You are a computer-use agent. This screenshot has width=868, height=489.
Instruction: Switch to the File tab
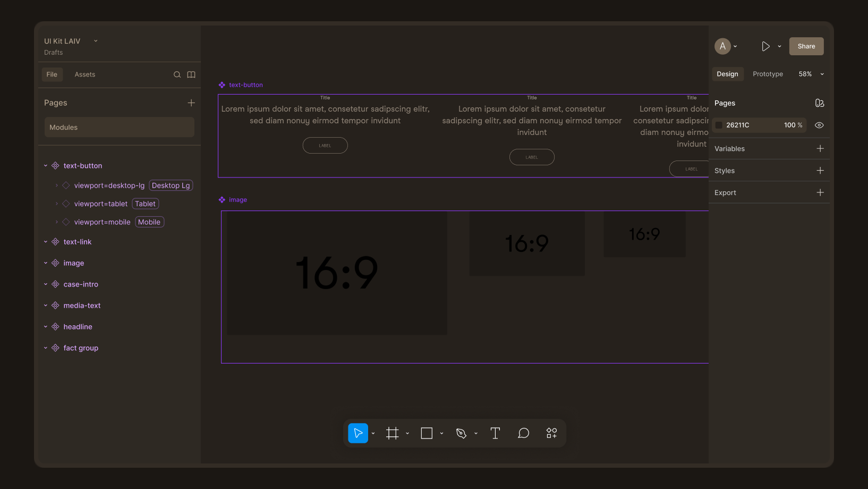tap(52, 74)
